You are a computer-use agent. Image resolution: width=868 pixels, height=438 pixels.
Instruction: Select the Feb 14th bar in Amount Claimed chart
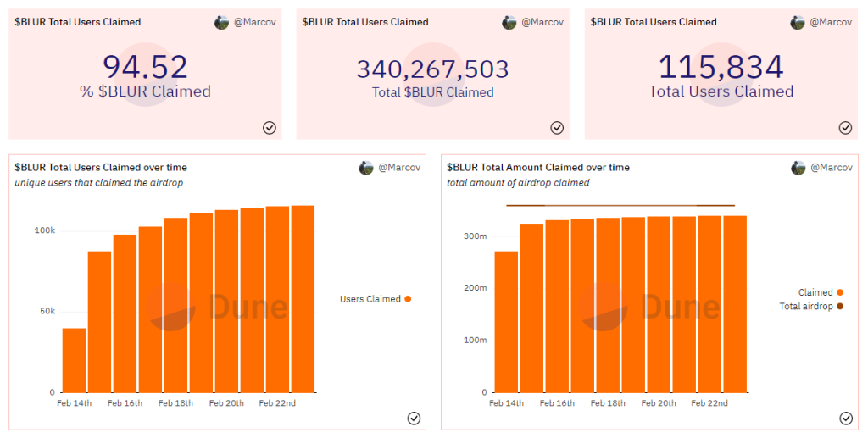point(507,322)
